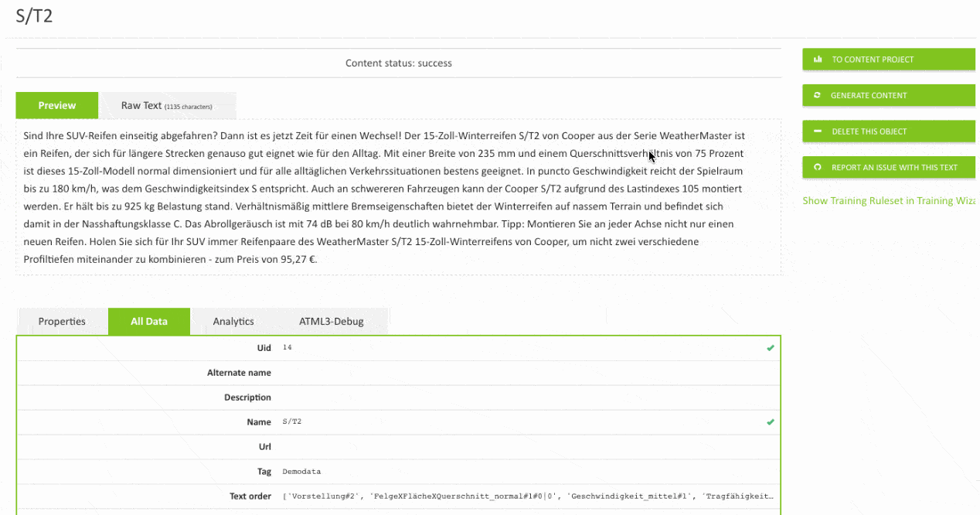This screenshot has height=515, width=980.
Task: Click the green checkmark in the Name row
Action: 770,422
